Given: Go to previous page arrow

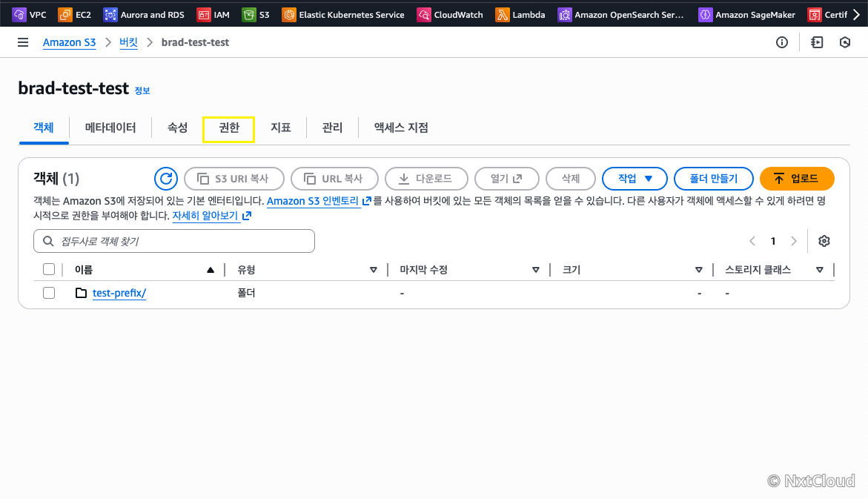Looking at the screenshot, I should point(752,241).
